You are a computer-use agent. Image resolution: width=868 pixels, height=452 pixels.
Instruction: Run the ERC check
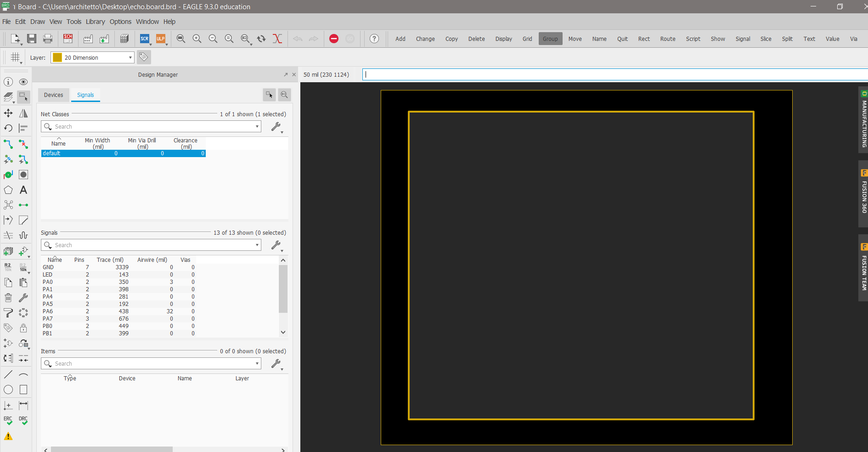[8, 420]
